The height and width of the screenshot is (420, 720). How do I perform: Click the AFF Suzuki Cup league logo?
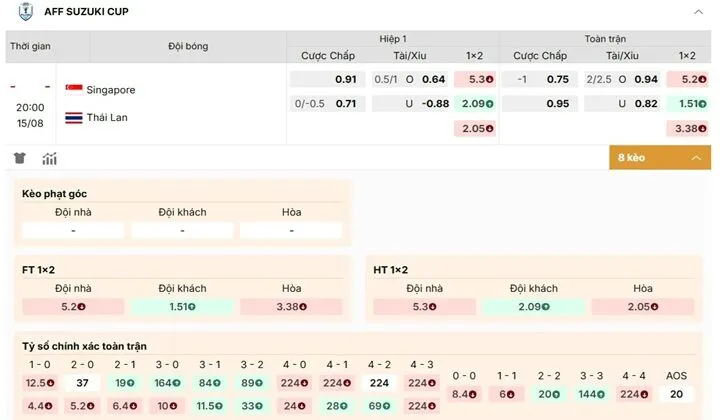(26, 11)
